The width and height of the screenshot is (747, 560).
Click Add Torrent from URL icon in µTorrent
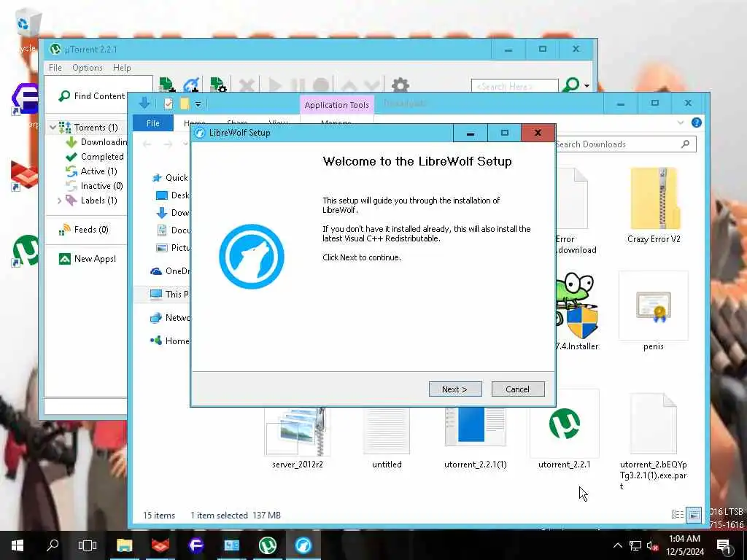click(x=192, y=85)
